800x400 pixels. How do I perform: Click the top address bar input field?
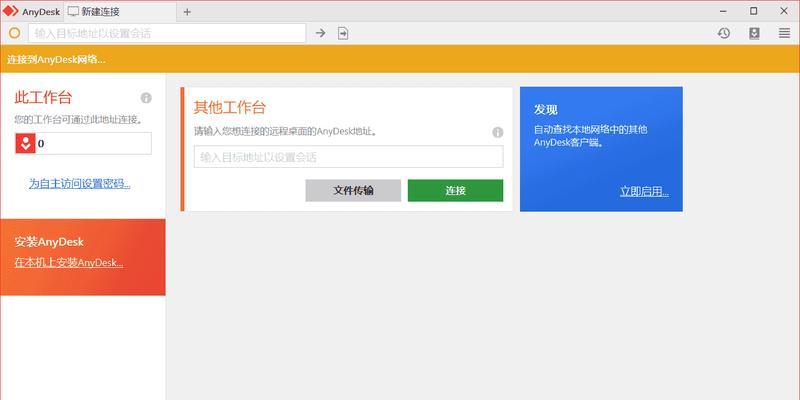[167, 33]
